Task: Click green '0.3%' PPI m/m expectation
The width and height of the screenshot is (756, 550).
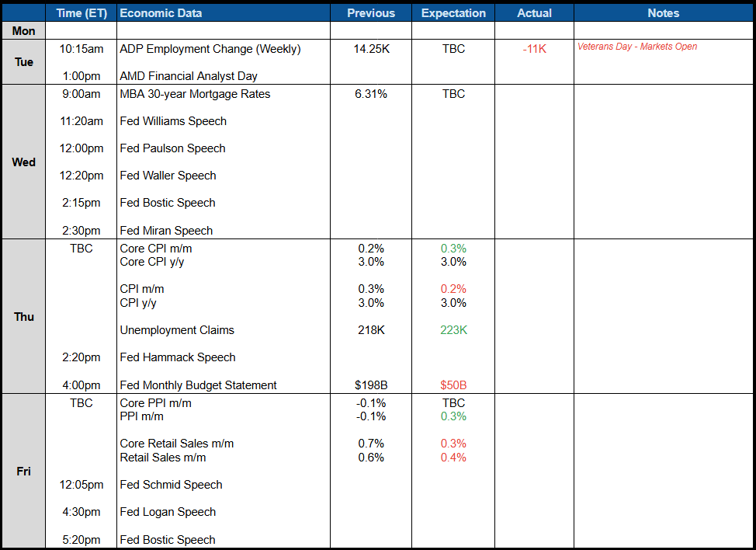Action: click(x=453, y=416)
